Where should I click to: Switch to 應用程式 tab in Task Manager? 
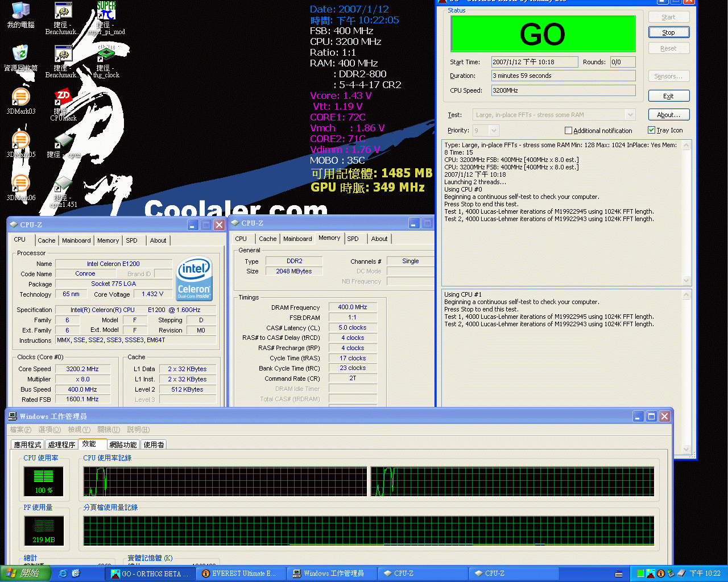pyautogui.click(x=27, y=444)
